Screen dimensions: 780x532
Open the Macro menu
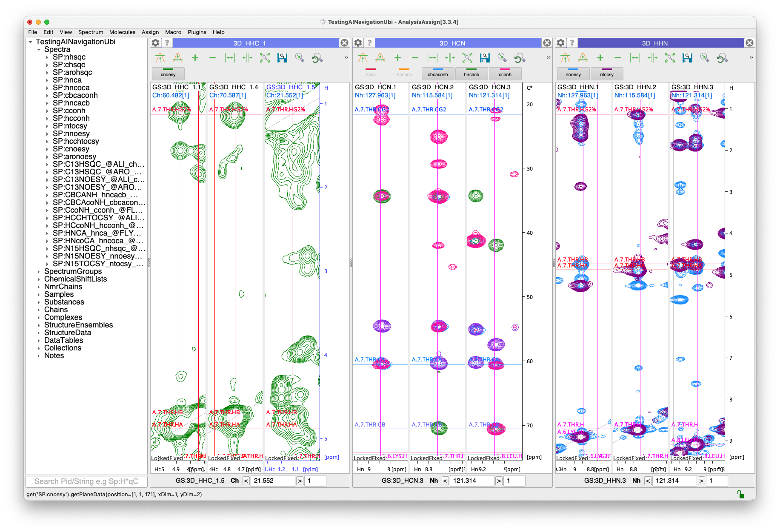click(173, 32)
